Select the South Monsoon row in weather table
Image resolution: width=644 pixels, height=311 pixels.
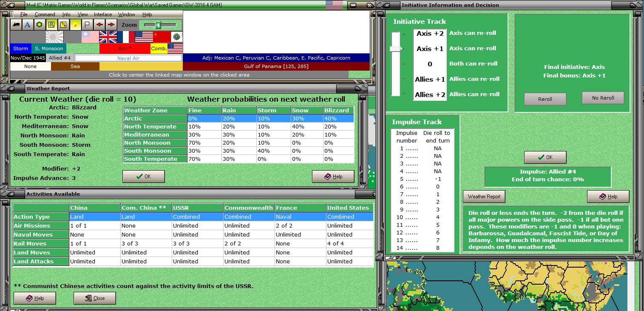coord(238,151)
